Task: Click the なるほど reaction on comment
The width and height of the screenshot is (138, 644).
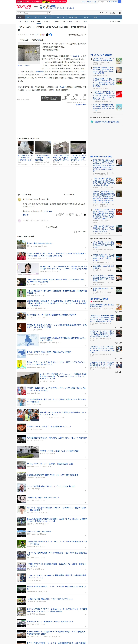Action: pos(70,215)
